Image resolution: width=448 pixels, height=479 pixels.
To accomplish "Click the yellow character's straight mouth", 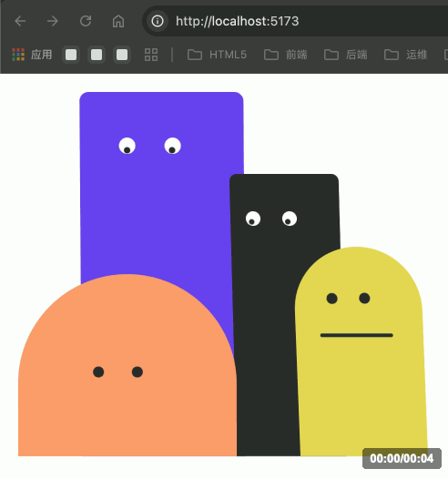I will coord(357,335).
